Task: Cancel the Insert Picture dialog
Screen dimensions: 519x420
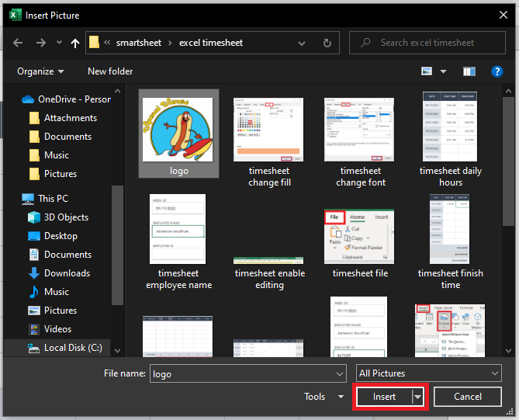Action: [x=467, y=397]
